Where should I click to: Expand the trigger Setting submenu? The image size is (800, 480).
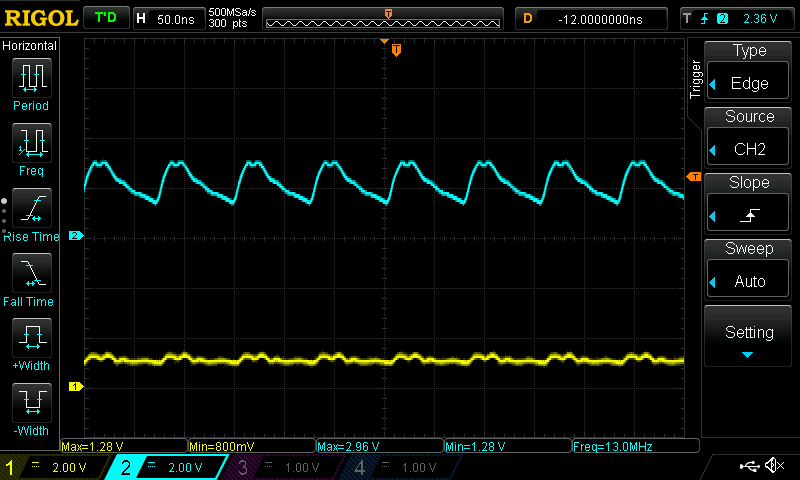click(x=749, y=337)
